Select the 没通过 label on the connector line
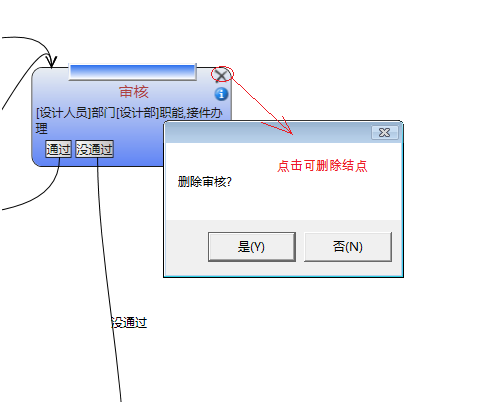 click(x=129, y=323)
